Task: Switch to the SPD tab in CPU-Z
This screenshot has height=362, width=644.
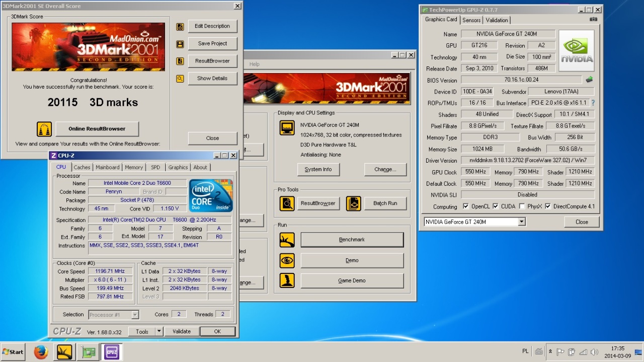Action: 155,167
